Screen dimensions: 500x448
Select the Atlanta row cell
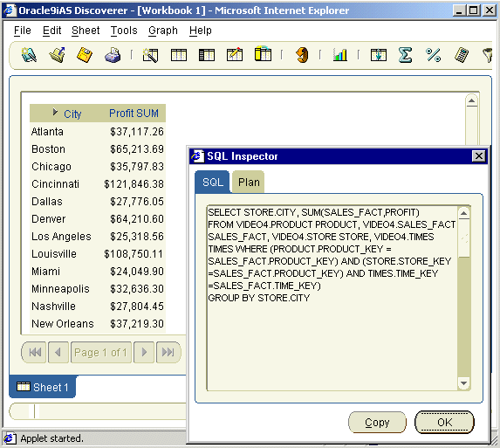pos(47,132)
